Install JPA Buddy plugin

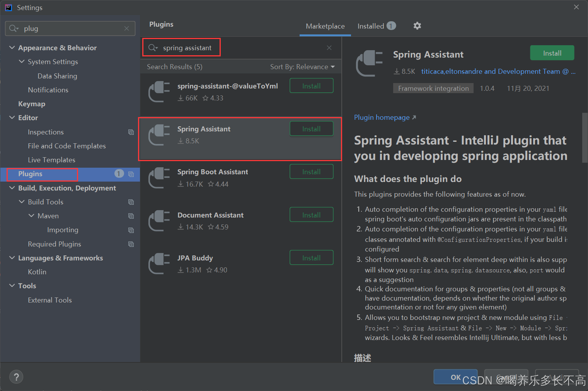(x=312, y=258)
